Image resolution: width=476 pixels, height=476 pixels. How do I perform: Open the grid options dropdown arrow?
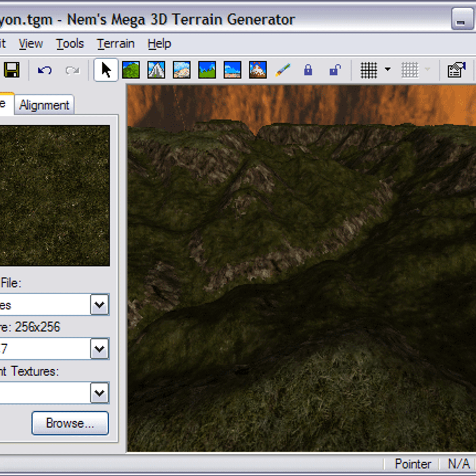pyautogui.click(x=388, y=69)
